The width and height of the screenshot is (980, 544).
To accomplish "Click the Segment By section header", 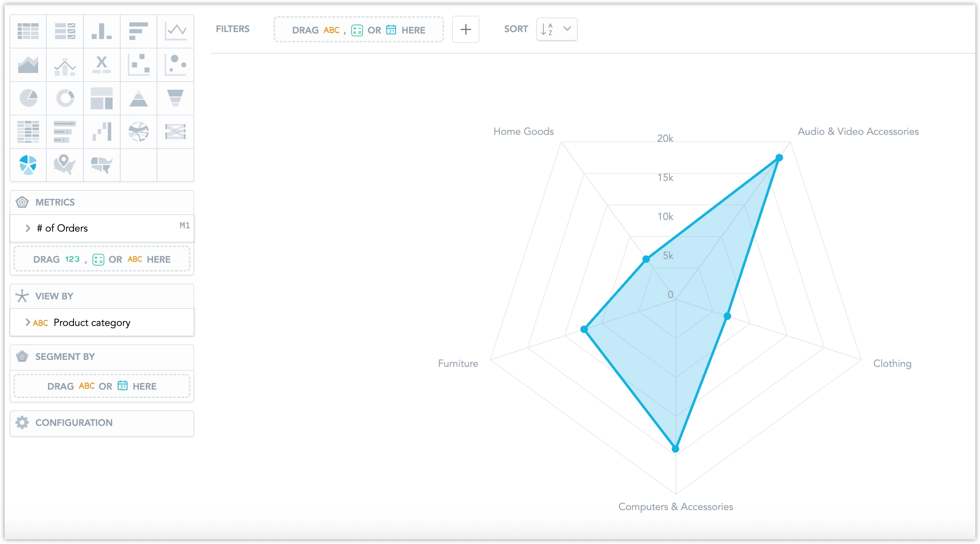I will point(102,357).
